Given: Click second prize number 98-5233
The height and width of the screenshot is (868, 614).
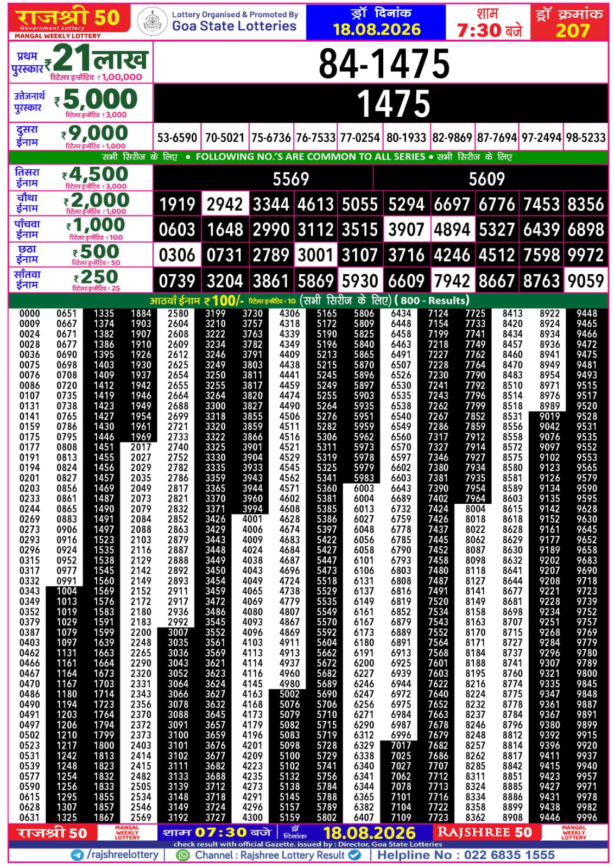Looking at the screenshot, I should 586,138.
